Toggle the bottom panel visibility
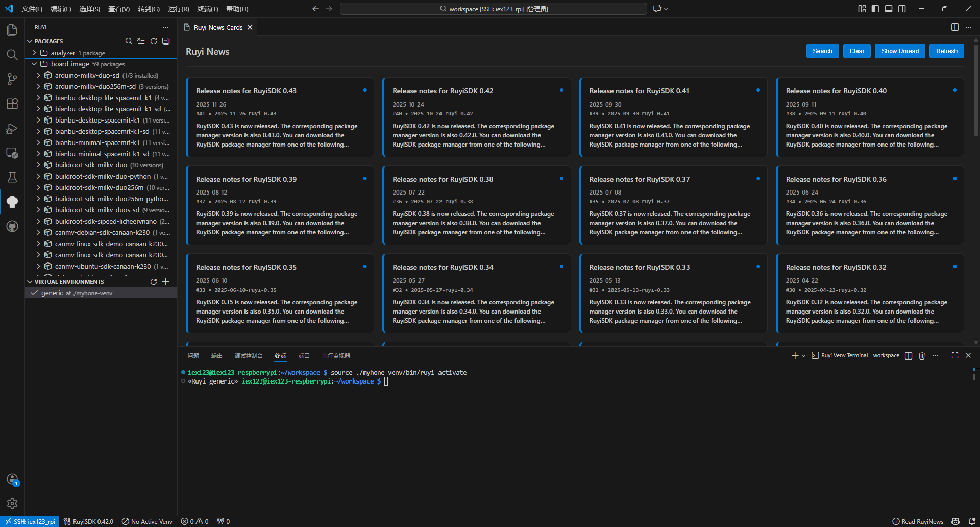The image size is (980, 527). click(889, 9)
